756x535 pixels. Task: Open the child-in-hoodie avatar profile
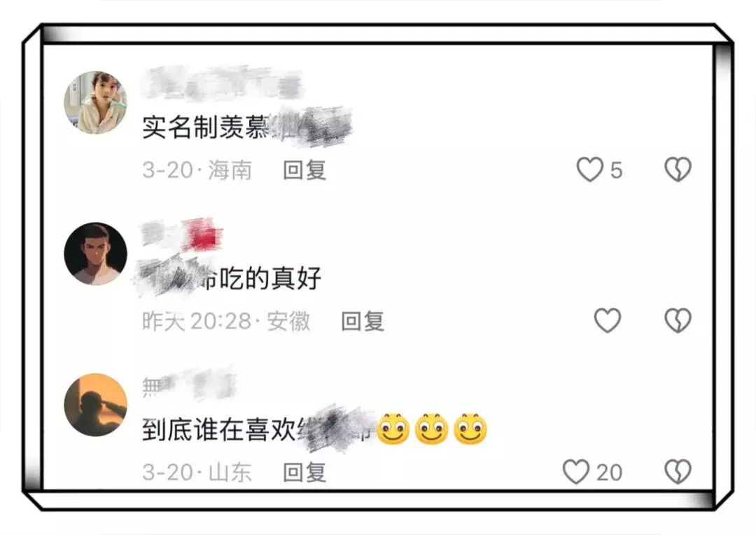point(95,102)
